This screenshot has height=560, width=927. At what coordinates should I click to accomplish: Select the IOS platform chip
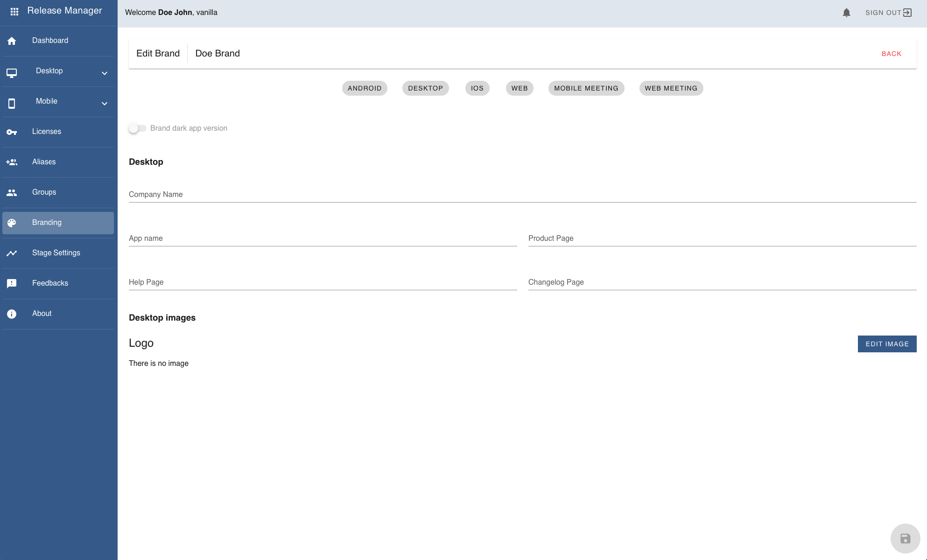click(x=477, y=88)
